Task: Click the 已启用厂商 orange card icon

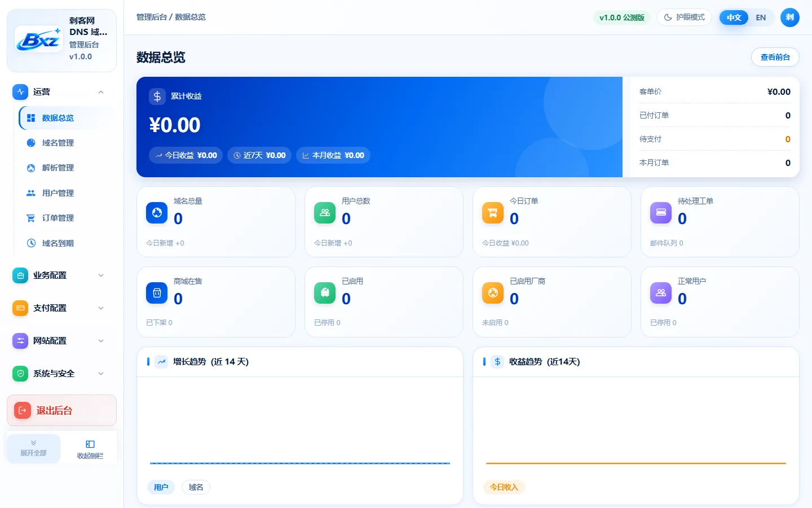Action: 493,293
